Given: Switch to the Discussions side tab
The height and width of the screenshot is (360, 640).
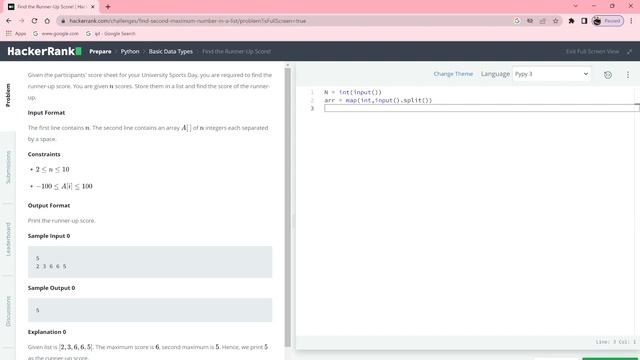Looking at the screenshot, I should 8,311.
